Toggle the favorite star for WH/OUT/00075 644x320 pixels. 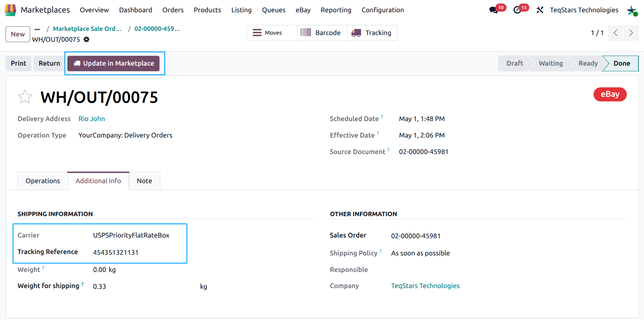pos(25,97)
